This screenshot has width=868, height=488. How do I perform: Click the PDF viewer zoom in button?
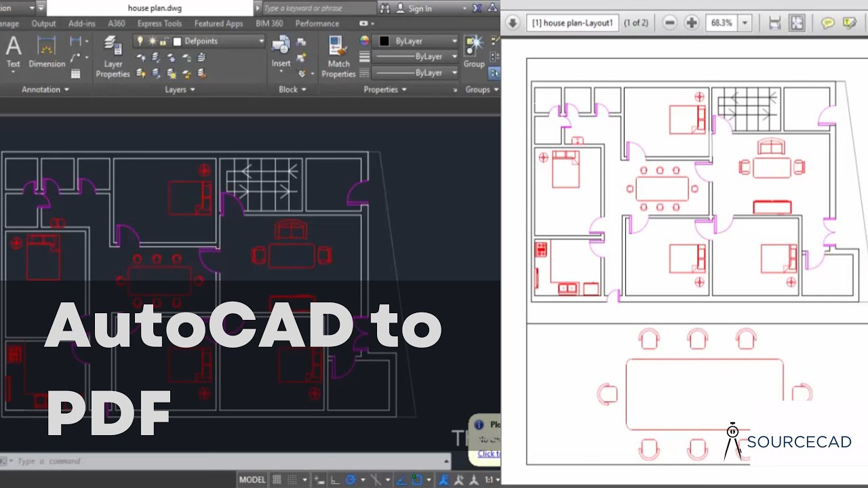[692, 22]
